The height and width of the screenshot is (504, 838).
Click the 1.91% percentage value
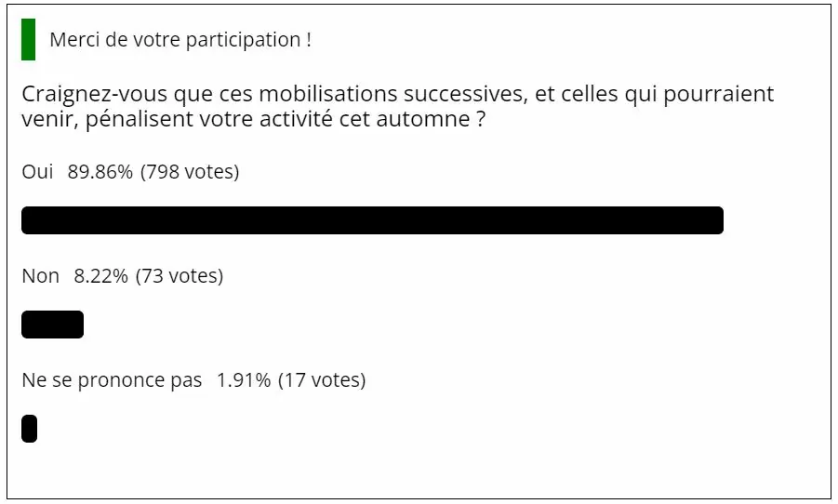point(244,380)
